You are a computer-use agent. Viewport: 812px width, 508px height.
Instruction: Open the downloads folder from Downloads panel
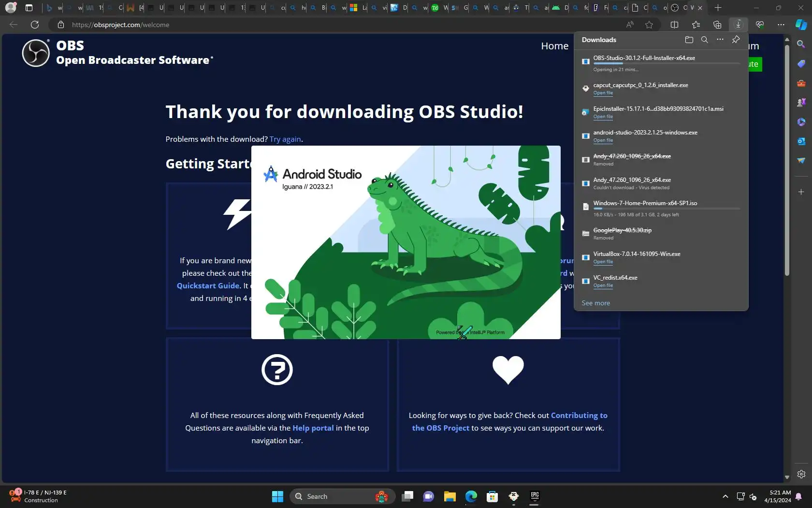pos(689,40)
